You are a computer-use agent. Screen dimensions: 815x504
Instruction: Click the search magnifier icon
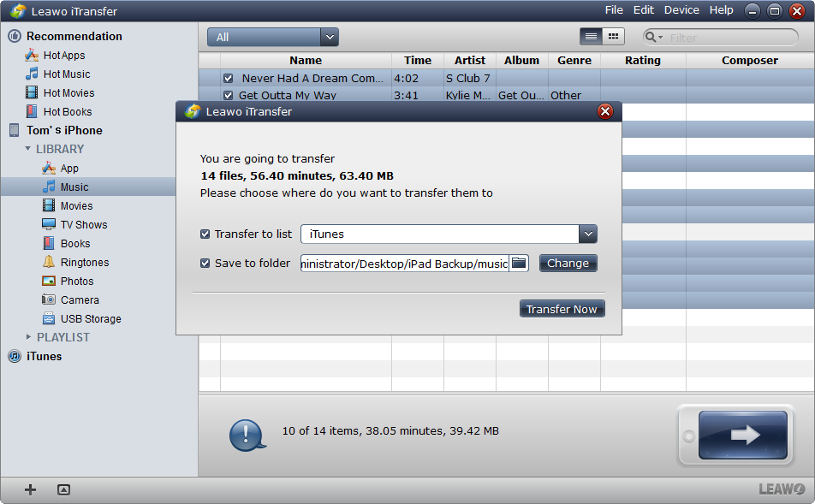pos(651,37)
